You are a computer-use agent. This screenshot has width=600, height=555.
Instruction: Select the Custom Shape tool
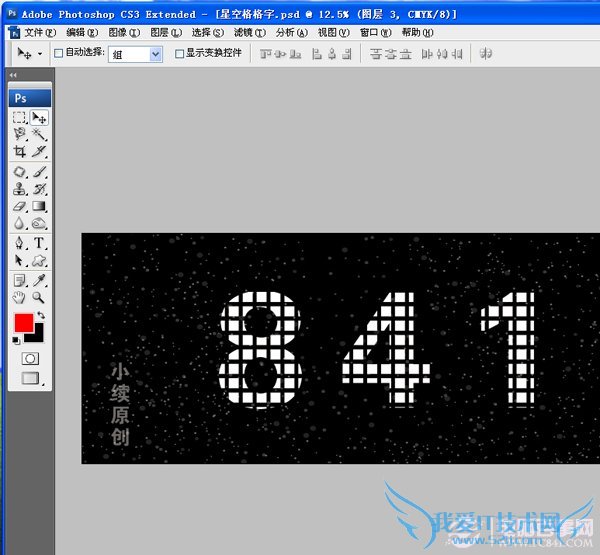click(x=39, y=260)
